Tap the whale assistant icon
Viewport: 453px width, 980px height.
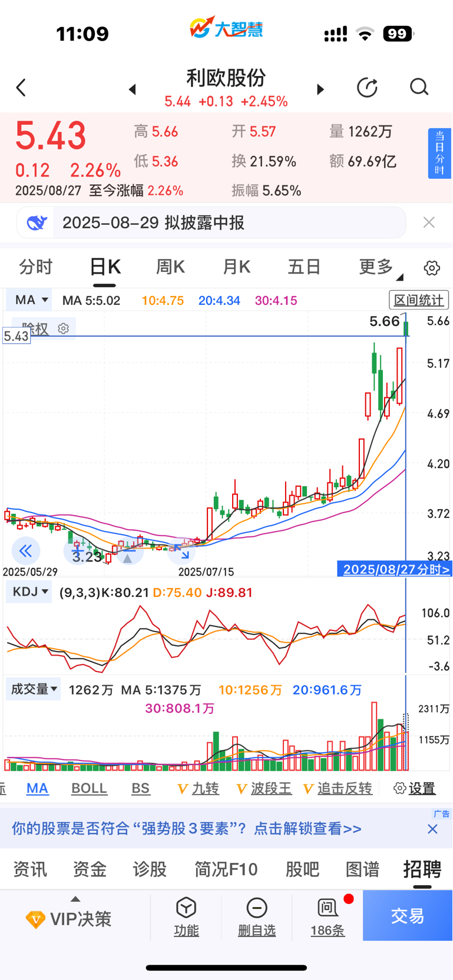[x=37, y=222]
